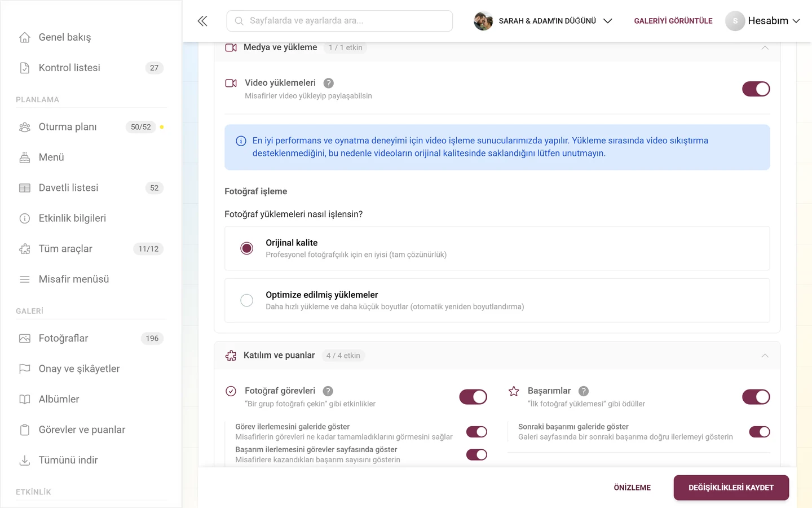Click the Galeriyi Görüntüle link
The height and width of the screenshot is (508, 812).
point(673,21)
